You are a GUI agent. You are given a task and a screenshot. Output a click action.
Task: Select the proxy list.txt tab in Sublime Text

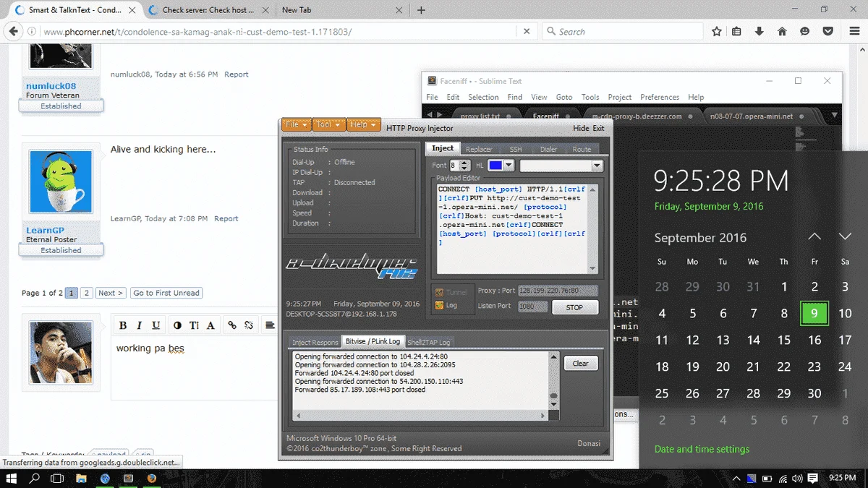pyautogui.click(x=480, y=116)
